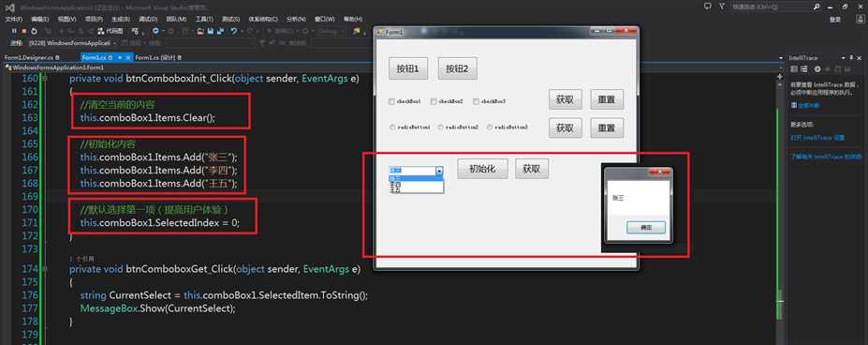The height and width of the screenshot is (345, 868).
Task: Click 按钮1 in Form1
Action: [x=408, y=68]
